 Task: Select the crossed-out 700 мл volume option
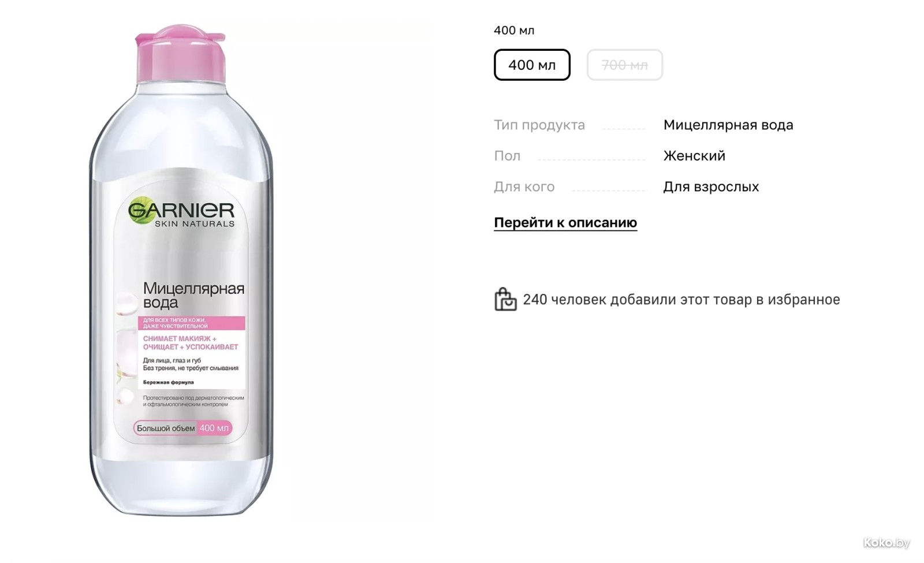[624, 65]
